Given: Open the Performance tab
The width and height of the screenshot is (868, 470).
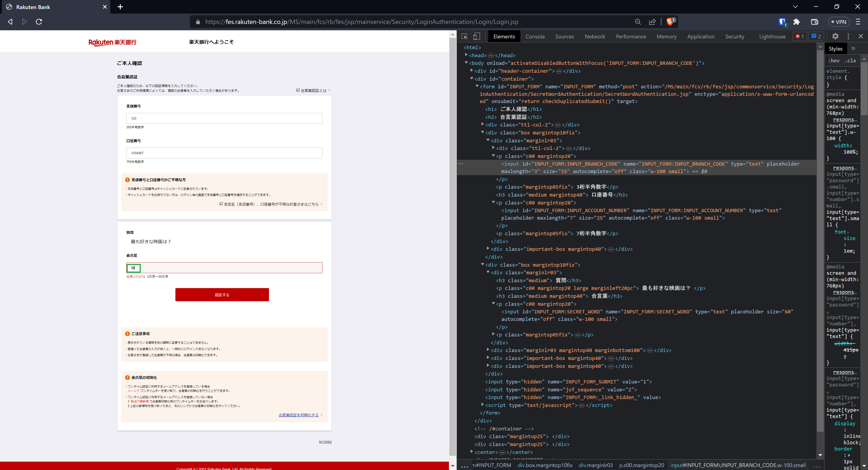Looking at the screenshot, I should 631,36.
